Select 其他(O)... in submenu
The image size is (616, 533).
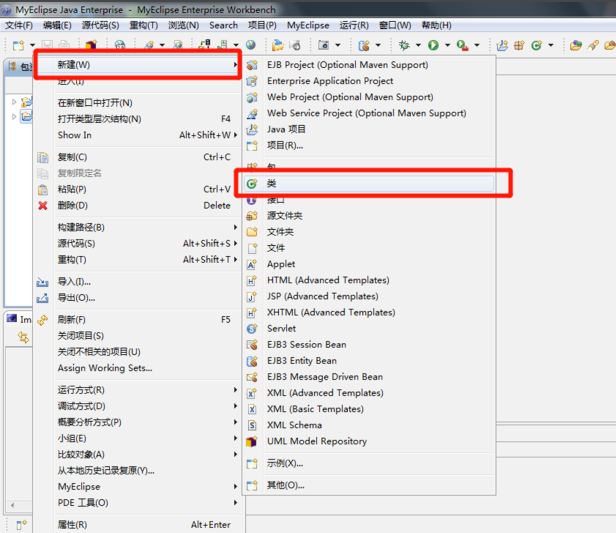pyautogui.click(x=369, y=485)
